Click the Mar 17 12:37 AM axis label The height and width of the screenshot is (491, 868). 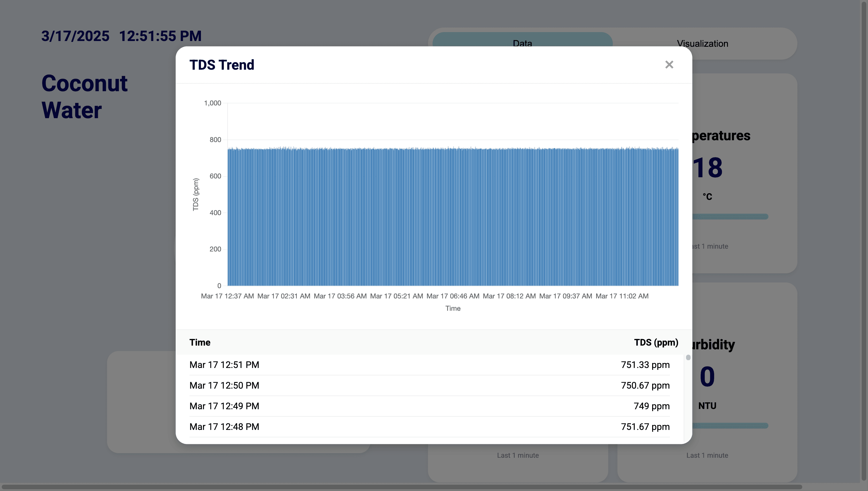click(227, 296)
